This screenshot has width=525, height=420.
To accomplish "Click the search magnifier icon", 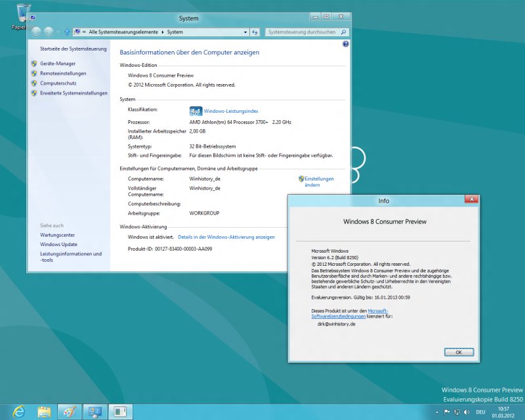I will click(x=343, y=32).
